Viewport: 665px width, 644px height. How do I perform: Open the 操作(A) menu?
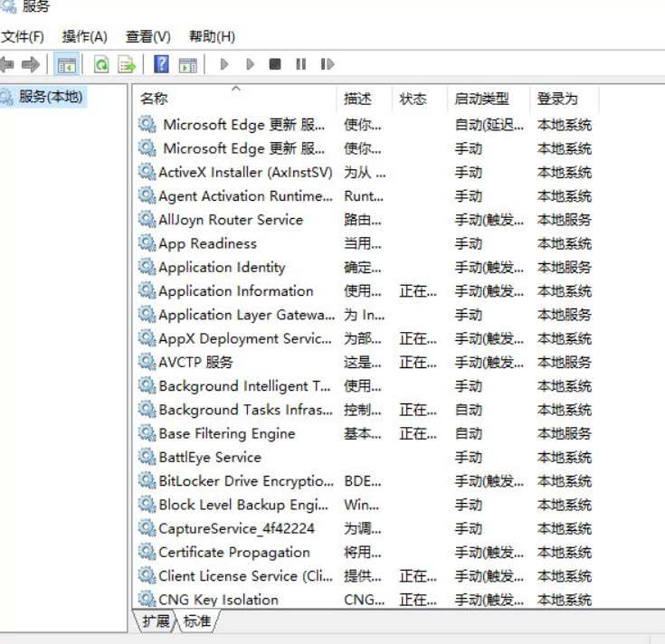click(84, 37)
